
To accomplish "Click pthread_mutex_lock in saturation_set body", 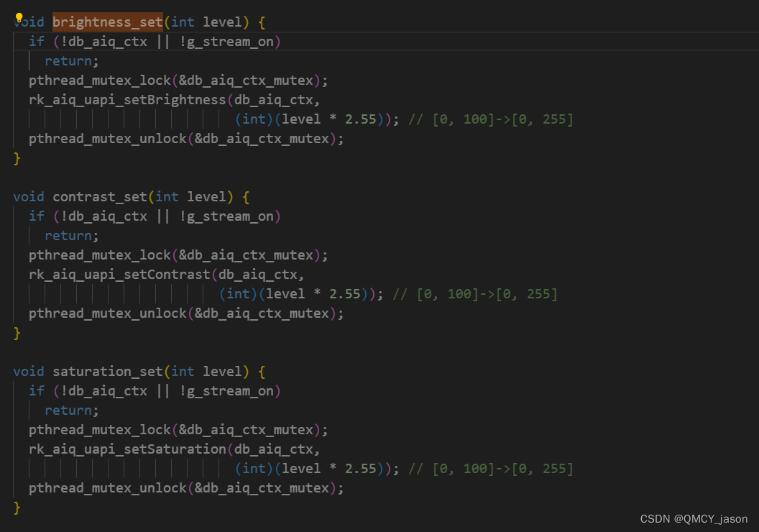I will (x=100, y=431).
